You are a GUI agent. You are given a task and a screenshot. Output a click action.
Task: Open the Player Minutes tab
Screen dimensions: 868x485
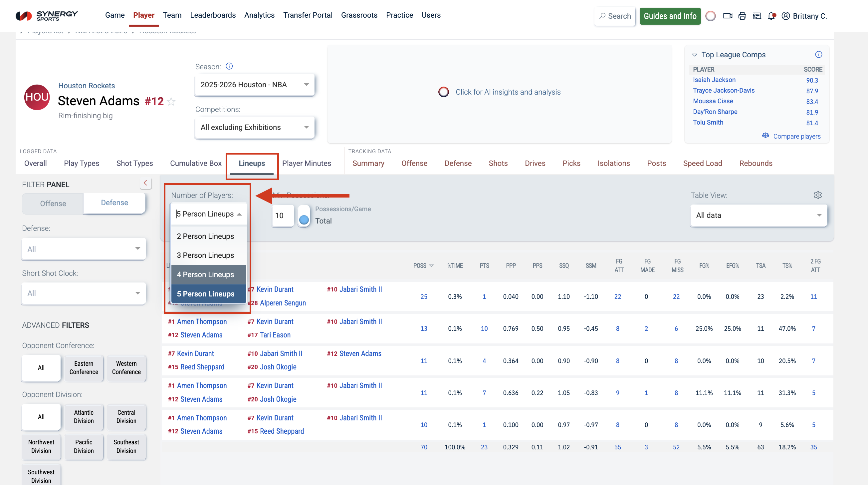[307, 163]
